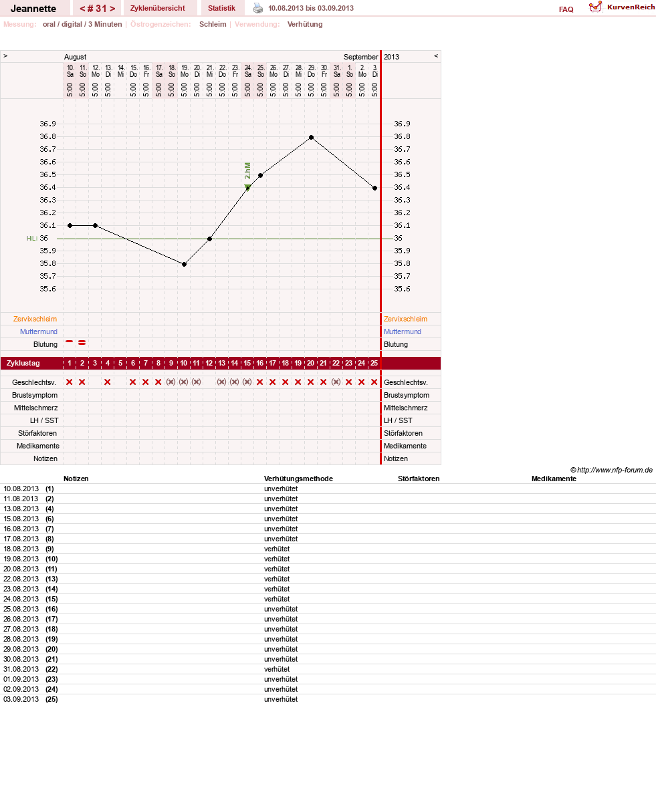656x812 pixels.
Task: Click the temperature point at 35.8
Action: (184, 264)
